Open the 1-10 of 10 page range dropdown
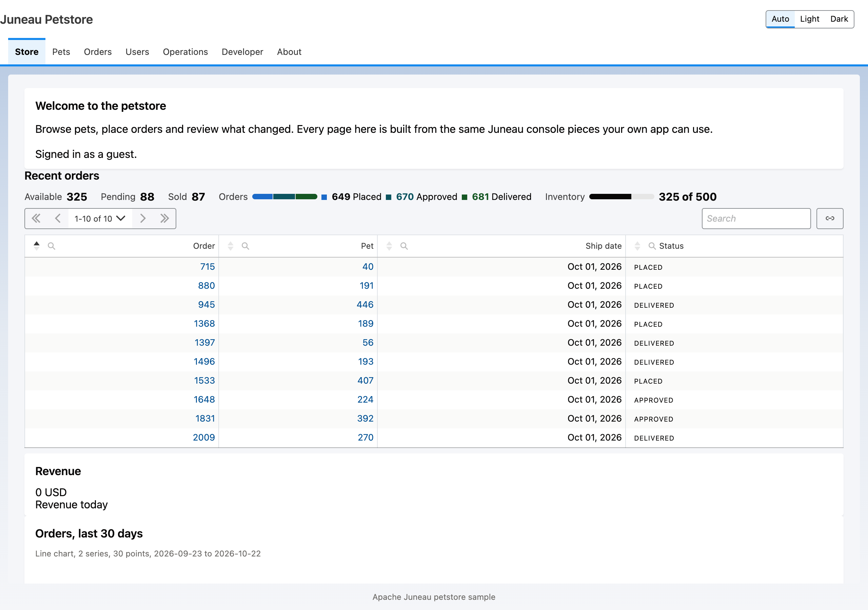Viewport: 868px width, 610px height. [x=100, y=219]
